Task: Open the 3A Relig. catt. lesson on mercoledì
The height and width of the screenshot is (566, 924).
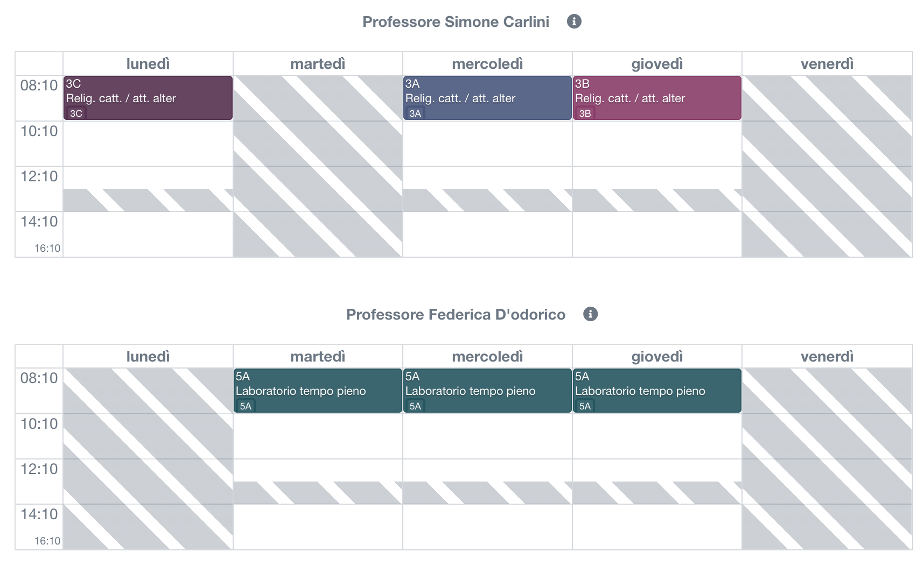Action: 487,97
